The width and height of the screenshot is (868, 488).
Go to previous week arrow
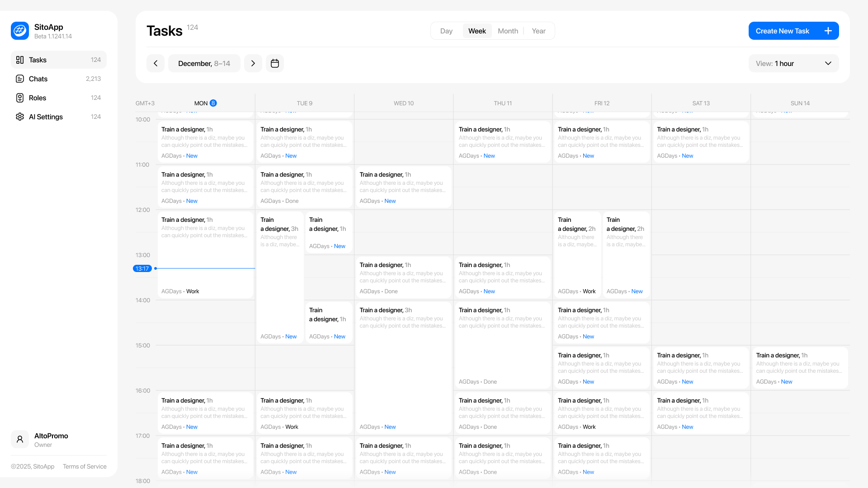point(156,64)
